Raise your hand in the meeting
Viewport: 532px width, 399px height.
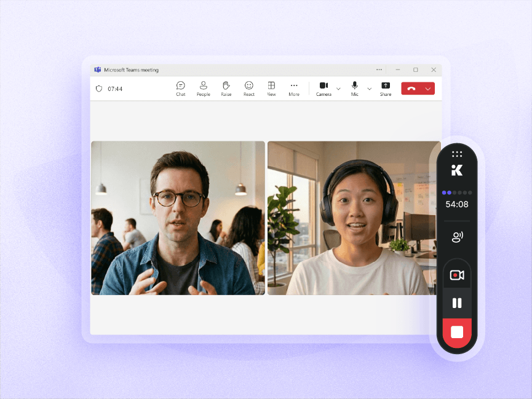pos(226,89)
